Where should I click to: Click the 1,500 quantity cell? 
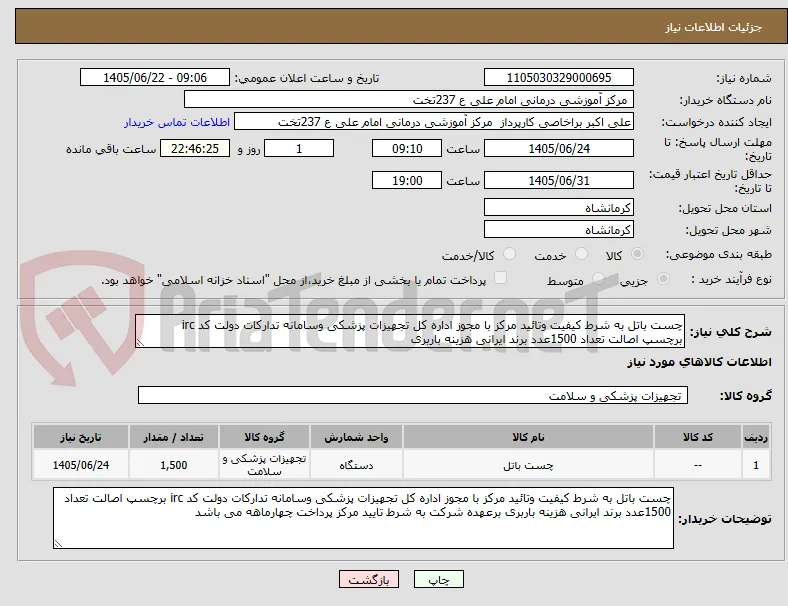173,465
